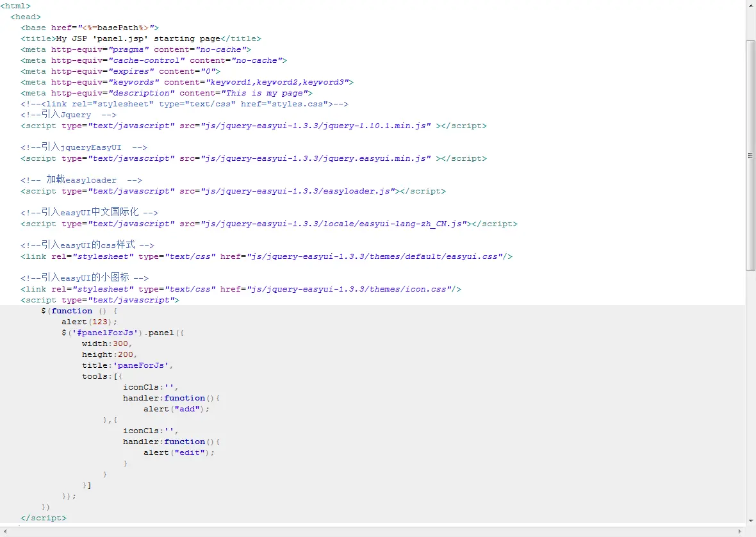This screenshot has height=537, width=756.
Task: Click the 'easyUI中文国际化' comment
Action: tap(89, 213)
